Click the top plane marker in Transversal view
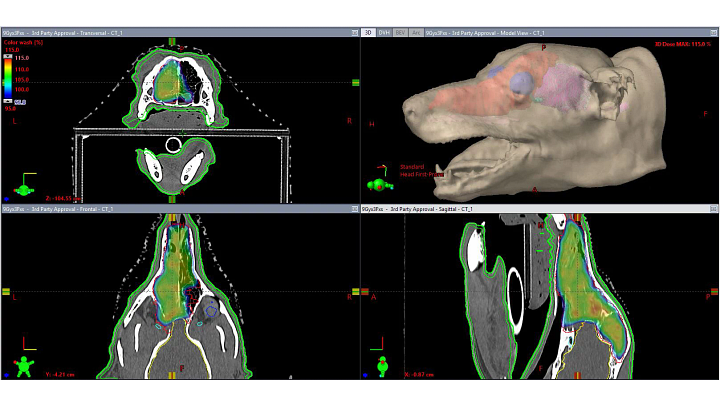 pos(172,42)
